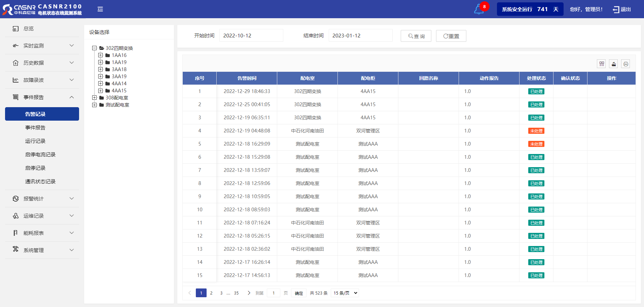Click the 结束时间 date field

click(x=361, y=35)
